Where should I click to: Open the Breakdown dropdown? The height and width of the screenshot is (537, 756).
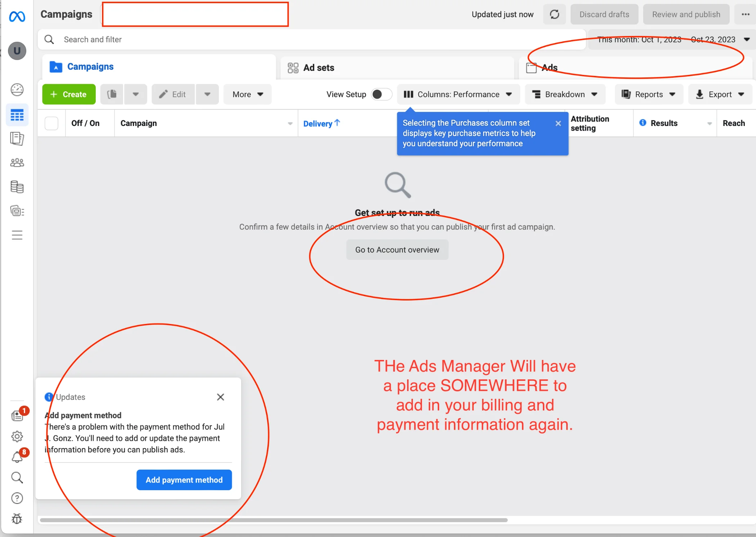point(565,94)
